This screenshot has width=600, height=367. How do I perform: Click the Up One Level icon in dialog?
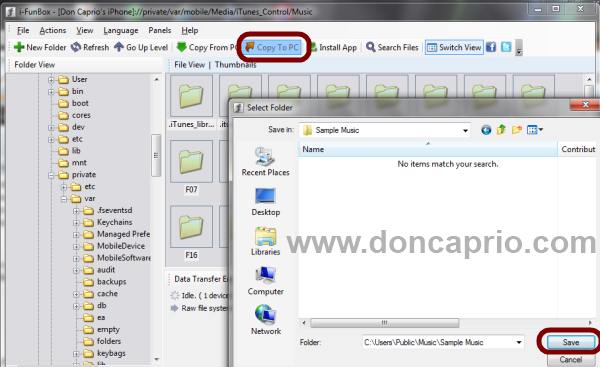click(501, 130)
